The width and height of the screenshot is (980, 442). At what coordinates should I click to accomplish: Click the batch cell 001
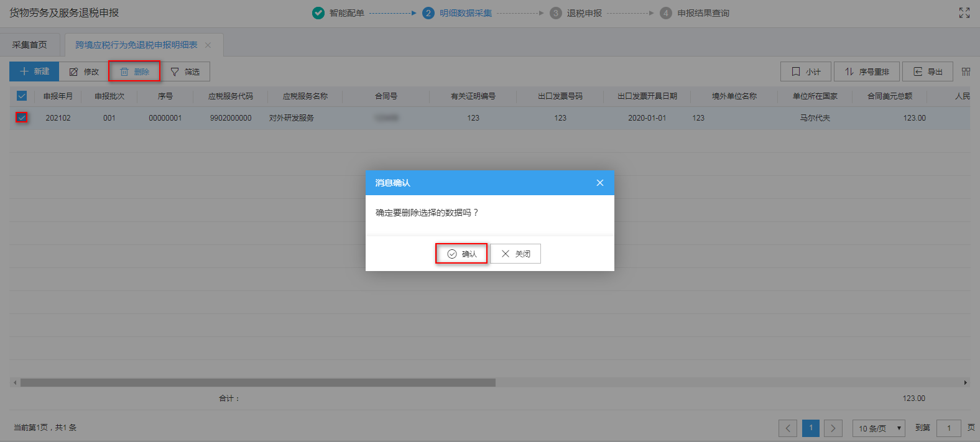point(109,117)
